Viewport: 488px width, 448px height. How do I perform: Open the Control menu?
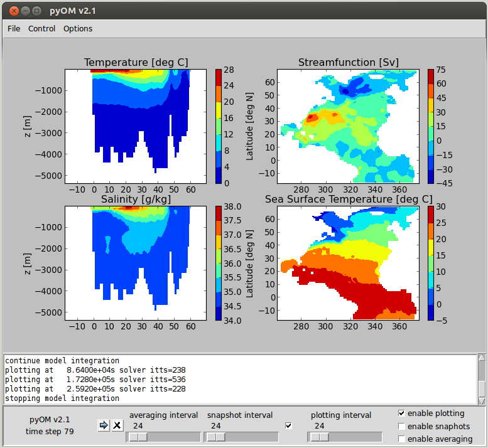coord(41,28)
